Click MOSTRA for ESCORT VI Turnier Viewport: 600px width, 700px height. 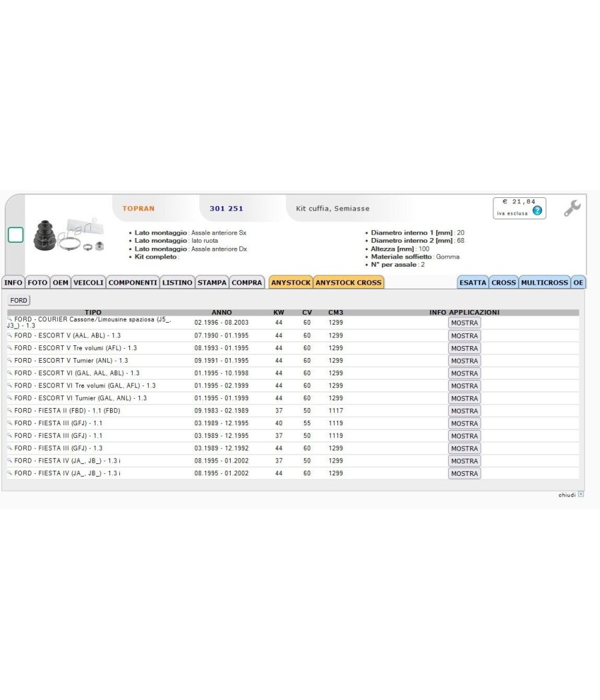(464, 398)
